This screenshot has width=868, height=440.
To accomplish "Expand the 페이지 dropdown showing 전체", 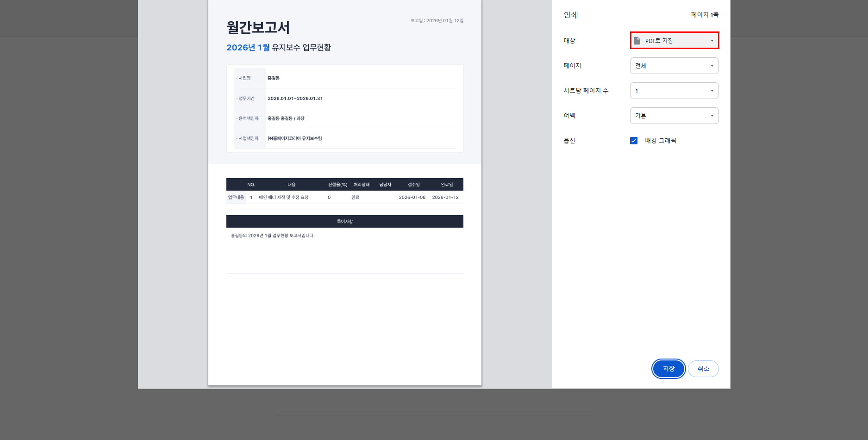I will [674, 66].
